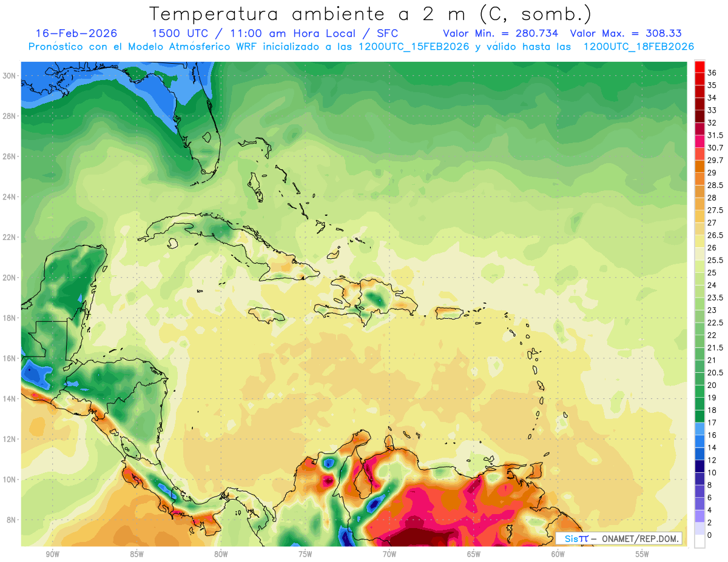Select the latitude label '20N'
This screenshot has height=562, width=728.
point(10,278)
